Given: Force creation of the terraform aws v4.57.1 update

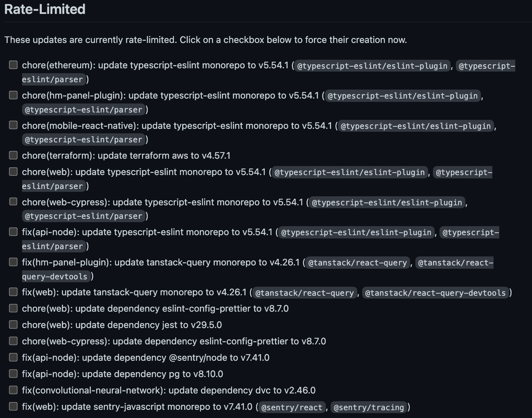Looking at the screenshot, I should pos(13,155).
